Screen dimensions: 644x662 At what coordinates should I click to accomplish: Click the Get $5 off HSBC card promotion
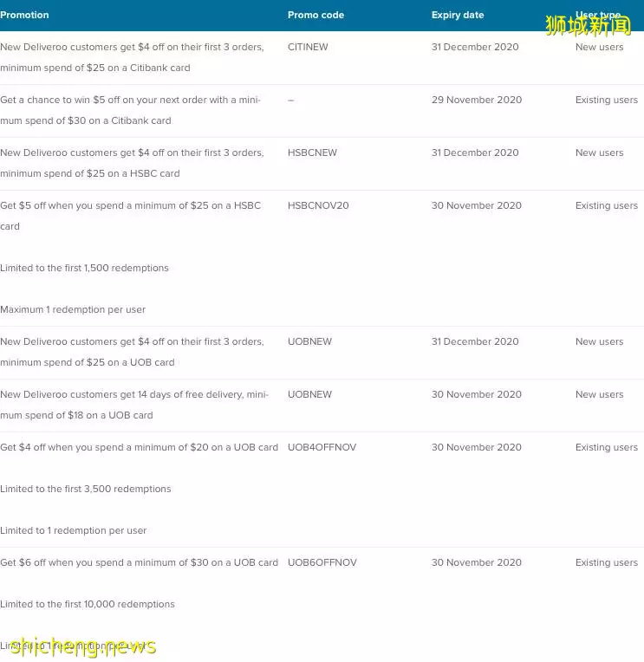point(131,216)
